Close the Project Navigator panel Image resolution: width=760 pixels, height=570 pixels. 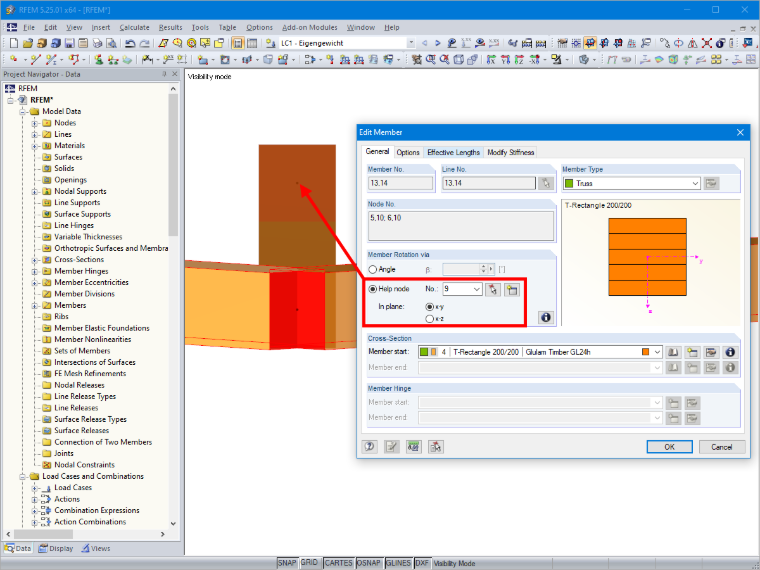[175, 74]
